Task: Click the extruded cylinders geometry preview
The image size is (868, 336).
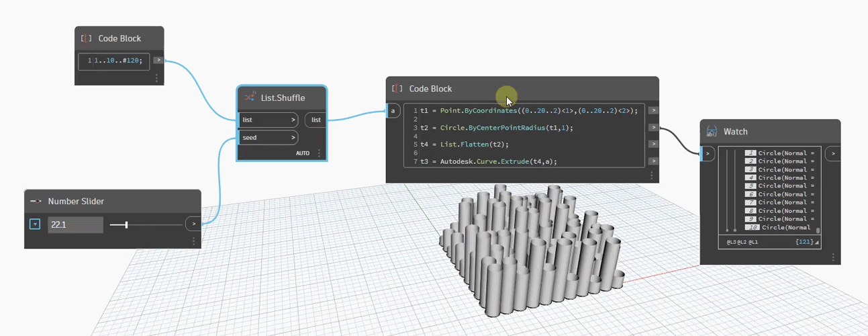Action: coord(530,249)
